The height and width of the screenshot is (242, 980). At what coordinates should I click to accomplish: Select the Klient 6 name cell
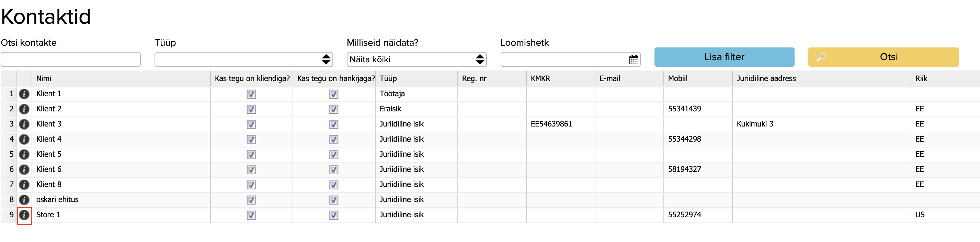pyautogui.click(x=49, y=169)
